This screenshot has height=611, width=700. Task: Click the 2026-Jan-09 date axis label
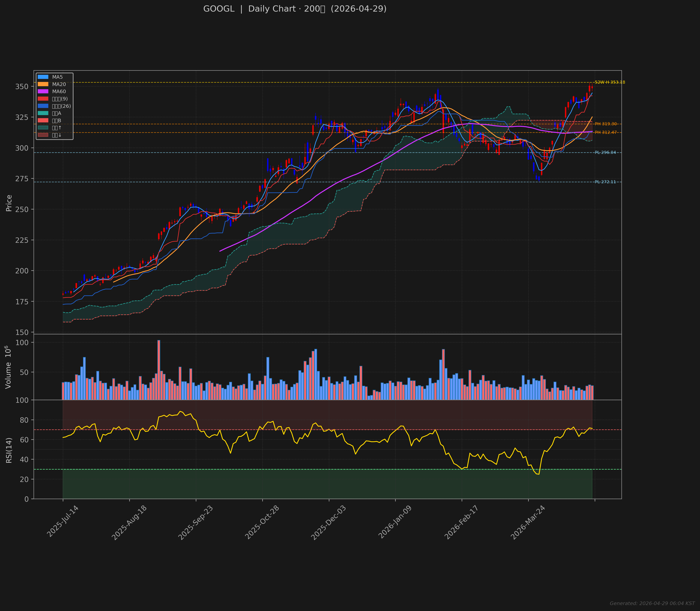(395, 522)
